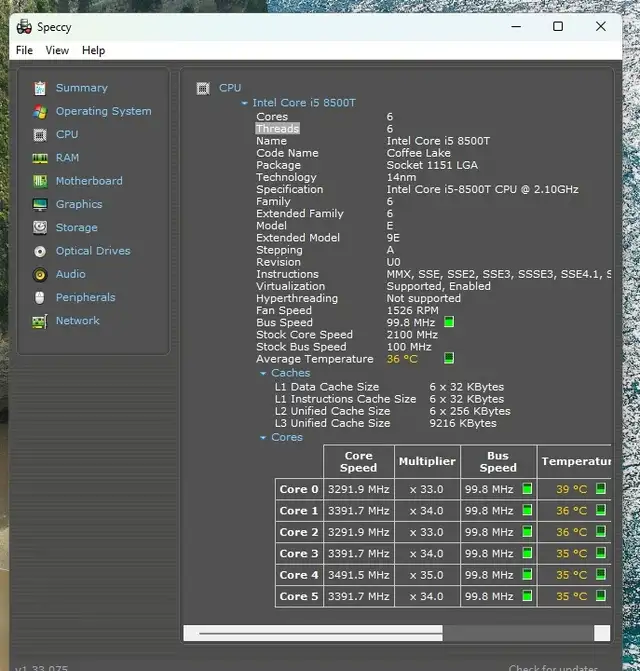Open the Storage section
The width and height of the screenshot is (640, 671).
77,228
